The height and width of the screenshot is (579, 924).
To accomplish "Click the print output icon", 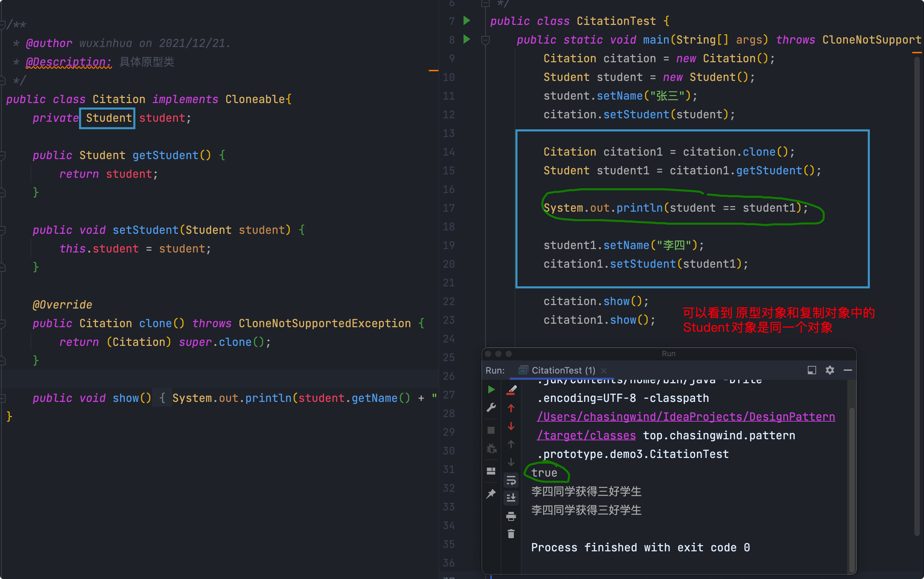I will [x=511, y=516].
